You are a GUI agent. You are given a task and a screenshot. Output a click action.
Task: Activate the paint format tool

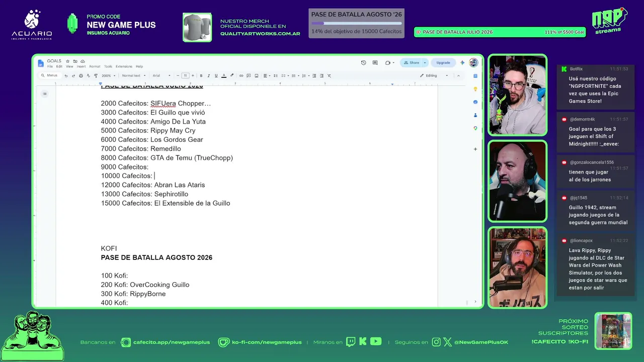click(x=96, y=76)
